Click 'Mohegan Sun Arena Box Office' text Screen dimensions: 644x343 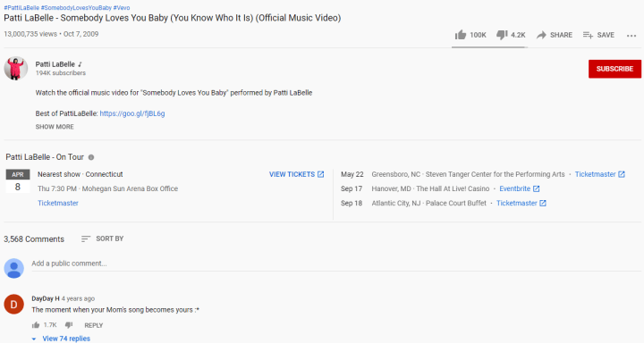click(x=130, y=188)
